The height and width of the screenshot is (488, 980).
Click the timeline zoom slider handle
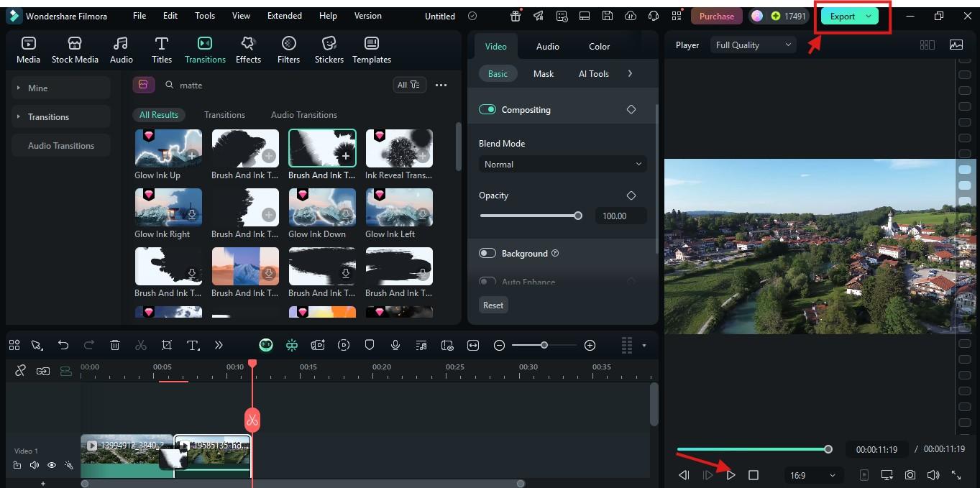[544, 346]
